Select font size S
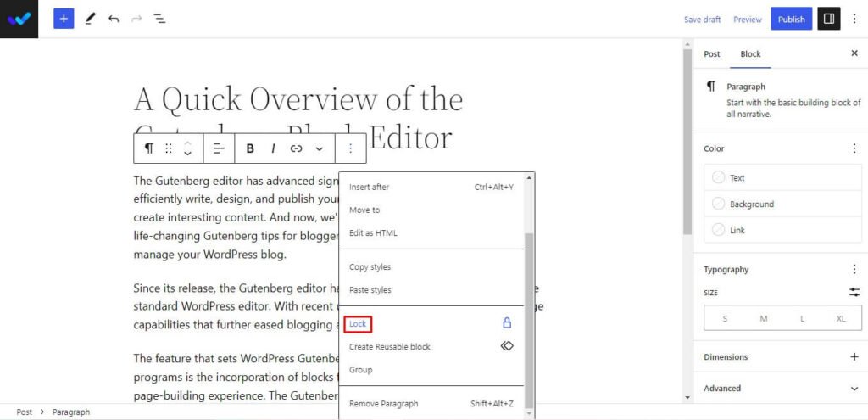Viewport: 868px width, 420px height. coord(725,318)
